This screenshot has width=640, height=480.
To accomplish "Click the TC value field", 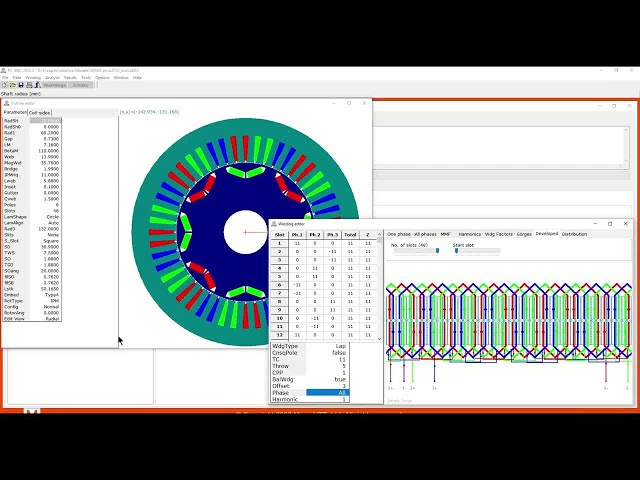I will [327, 360].
